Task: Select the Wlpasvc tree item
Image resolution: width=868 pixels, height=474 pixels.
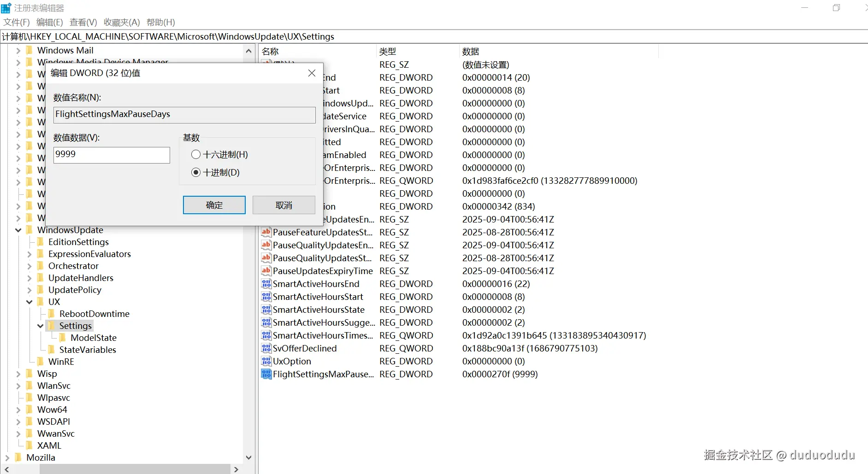Action: [x=53, y=398]
